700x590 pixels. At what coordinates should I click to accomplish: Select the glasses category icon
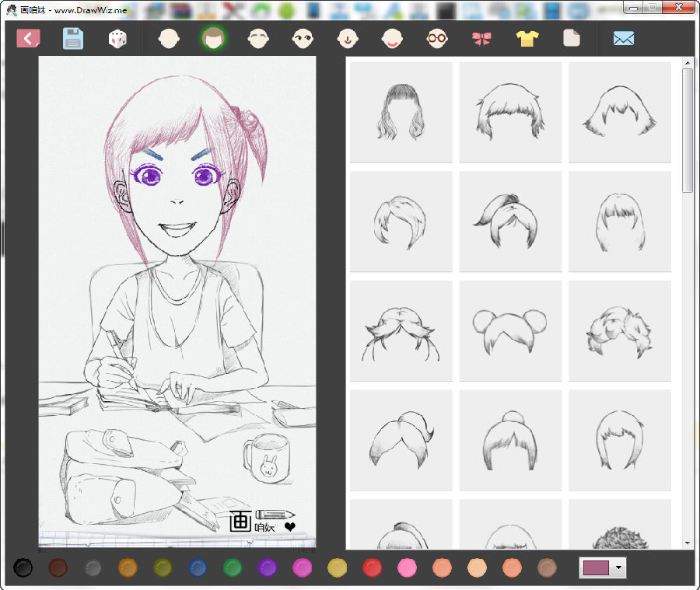tap(436, 38)
